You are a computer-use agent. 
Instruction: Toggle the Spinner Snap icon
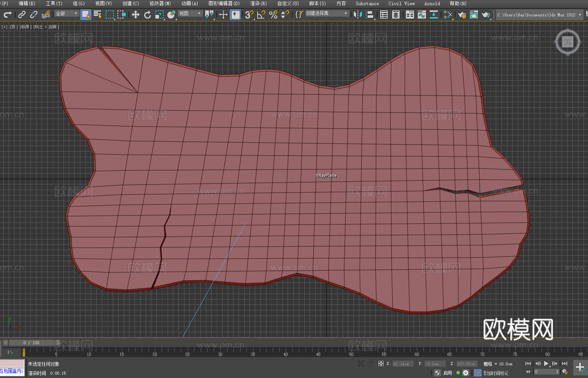click(x=285, y=14)
